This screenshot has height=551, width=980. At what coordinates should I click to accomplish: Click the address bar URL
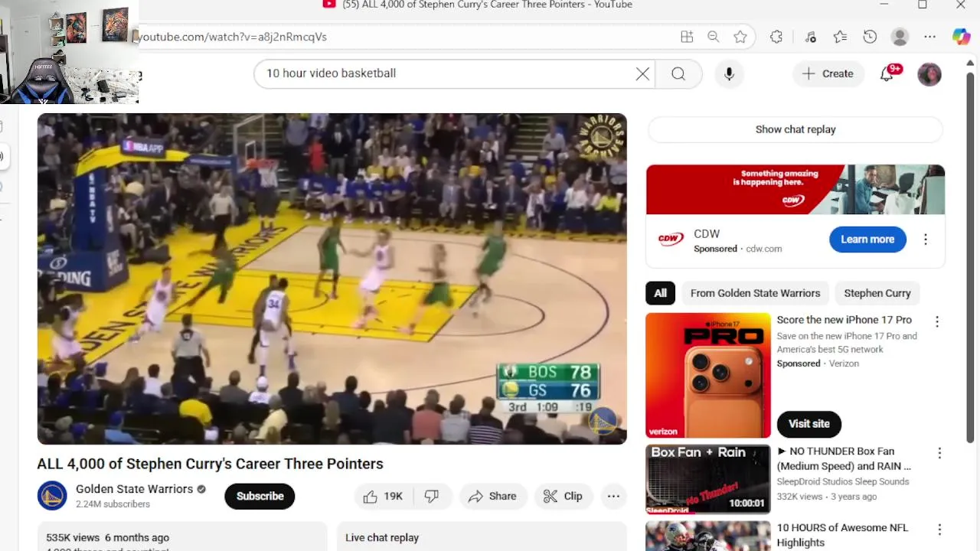tap(232, 37)
